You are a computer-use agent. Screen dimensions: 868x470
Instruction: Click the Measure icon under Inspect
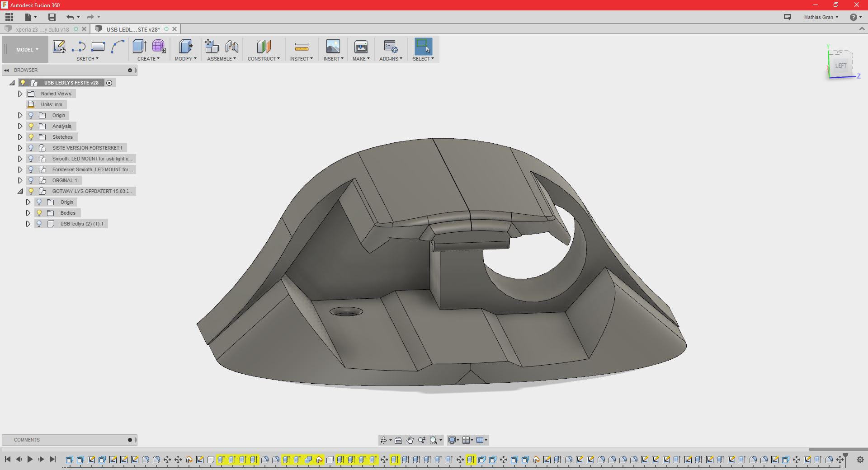(x=302, y=47)
